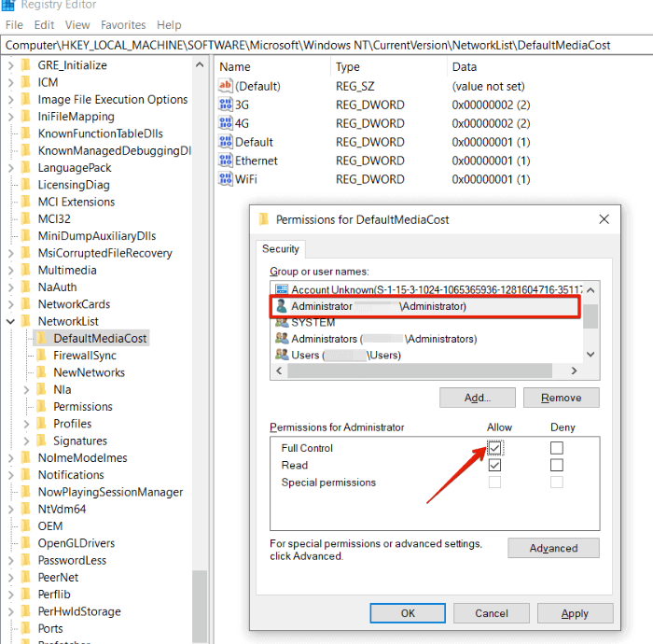Click the Users group icon

click(x=282, y=355)
